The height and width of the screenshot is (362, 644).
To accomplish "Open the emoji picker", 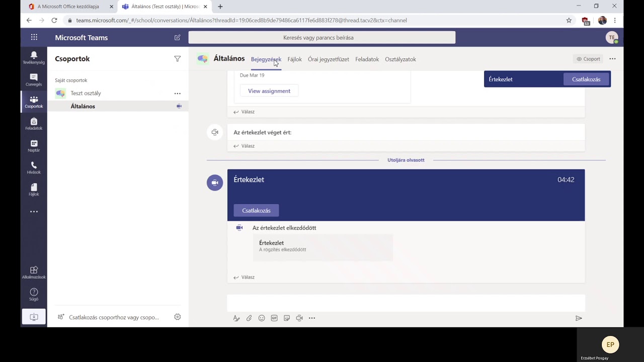I will point(262,318).
